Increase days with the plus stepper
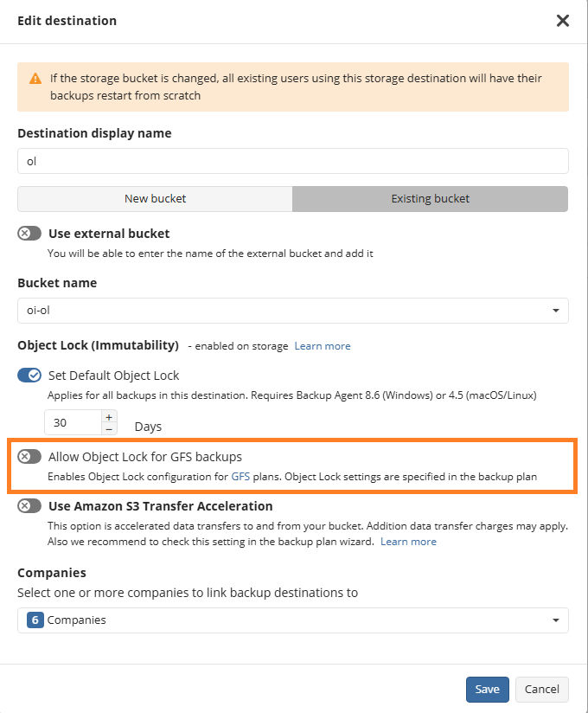Screen dimensions: 588x713 click(109, 416)
